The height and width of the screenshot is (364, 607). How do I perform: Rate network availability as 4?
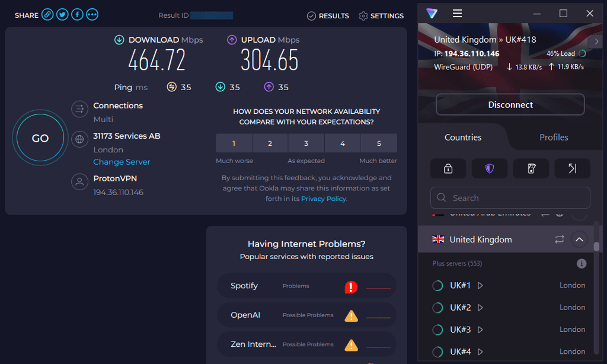click(x=342, y=143)
